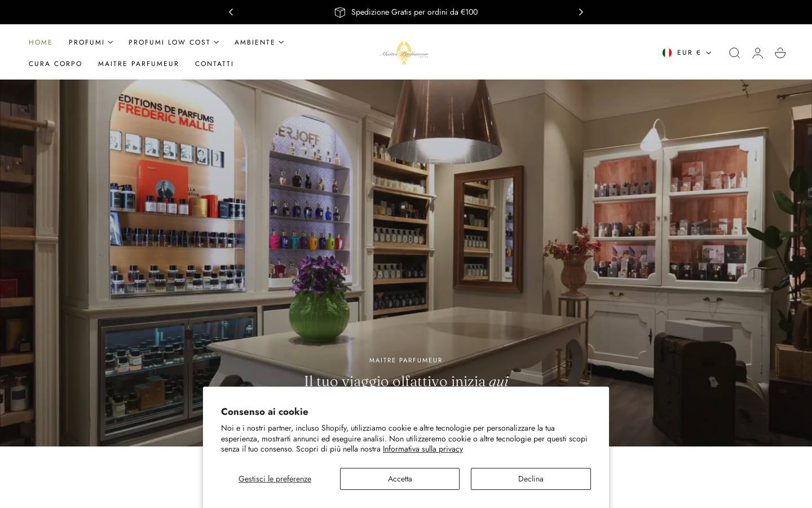Click the previous announcement arrow

point(231,12)
